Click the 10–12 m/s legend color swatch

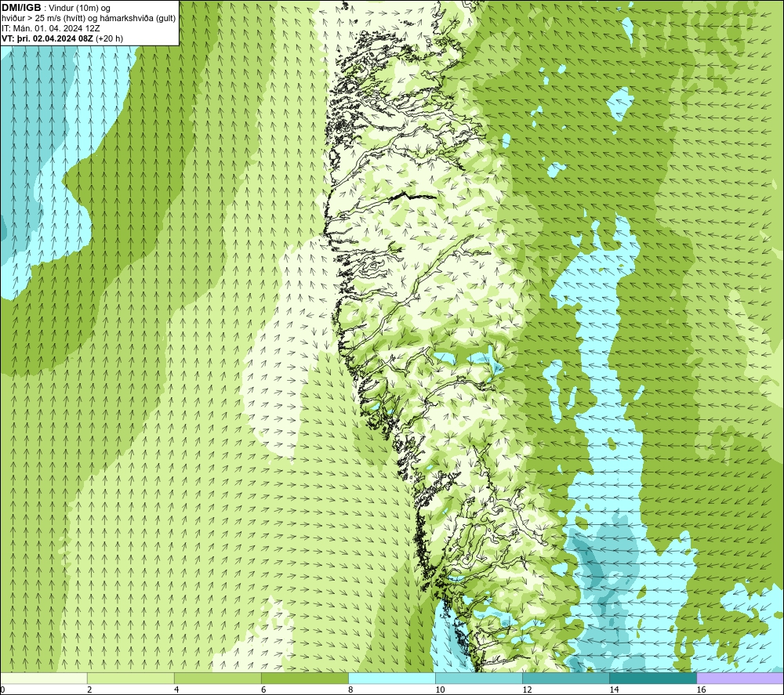coord(479,678)
